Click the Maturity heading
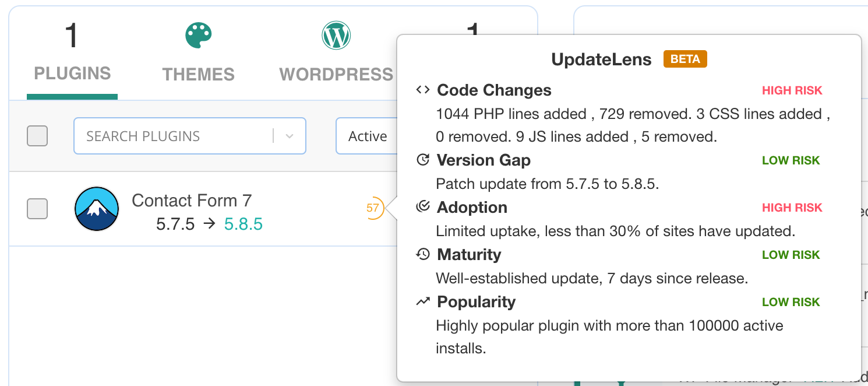Screen dimensions: 868x386 [469, 255]
